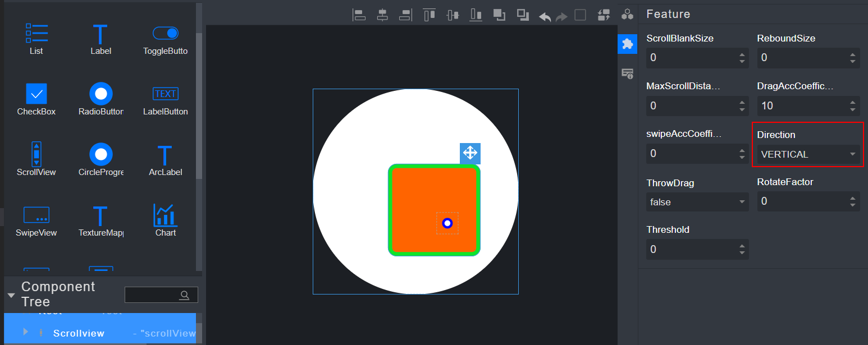Collapse the Component Tree panel
Screen dimensions: 868x345
(11, 295)
